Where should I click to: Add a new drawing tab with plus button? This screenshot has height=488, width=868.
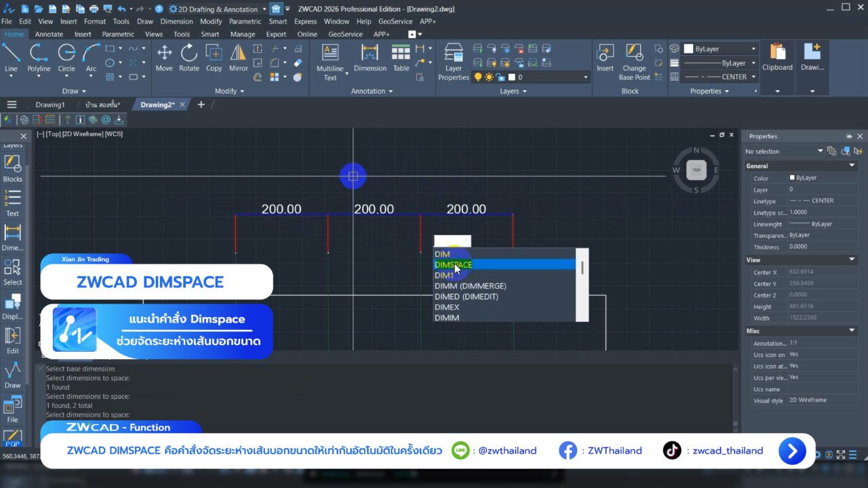(201, 104)
